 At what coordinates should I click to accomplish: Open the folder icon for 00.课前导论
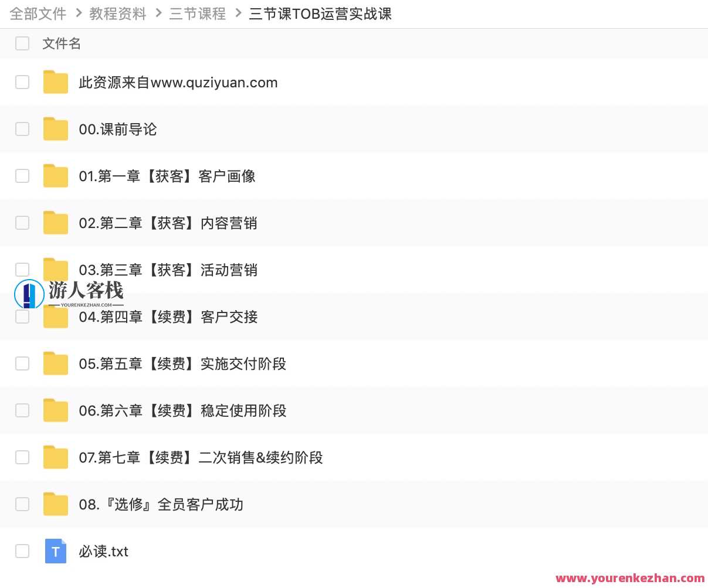pos(55,129)
